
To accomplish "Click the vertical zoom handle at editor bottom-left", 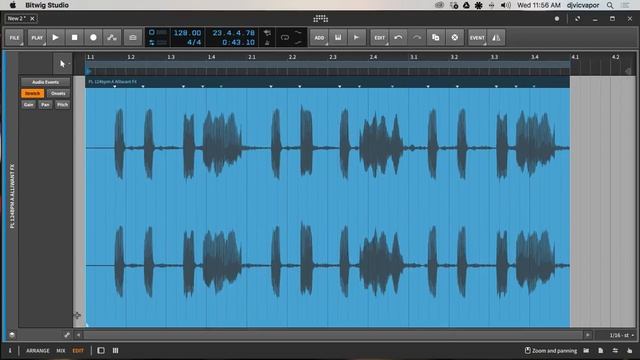I will pyautogui.click(x=77, y=316).
